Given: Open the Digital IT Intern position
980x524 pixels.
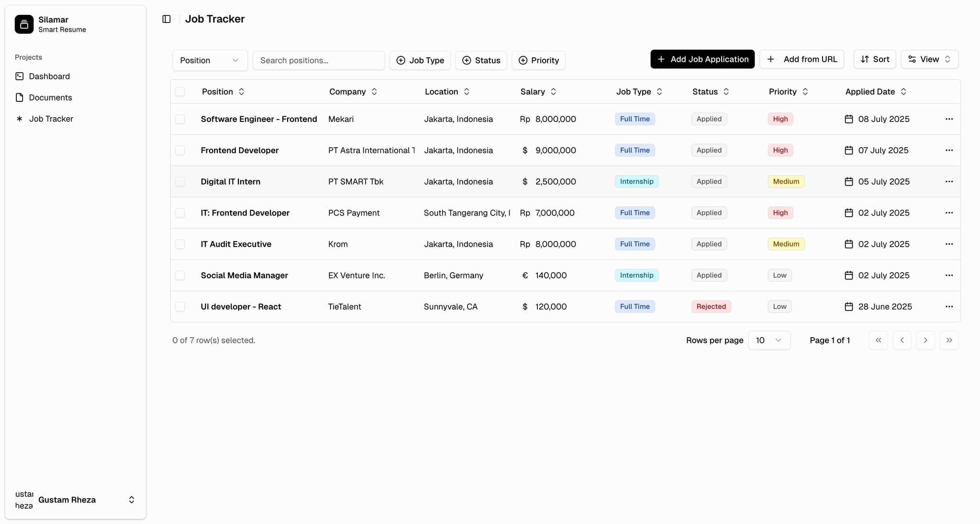Looking at the screenshot, I should coord(231,182).
